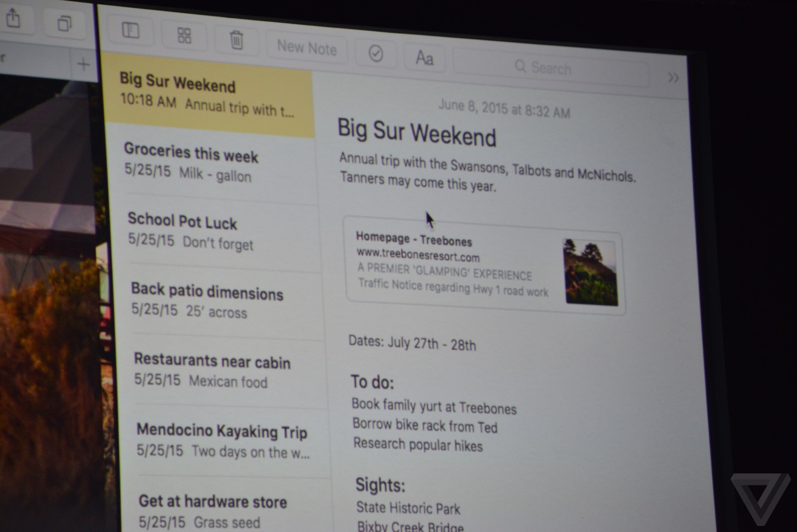
Task: Click the Milk - gallon preview text
Action: coord(215,175)
